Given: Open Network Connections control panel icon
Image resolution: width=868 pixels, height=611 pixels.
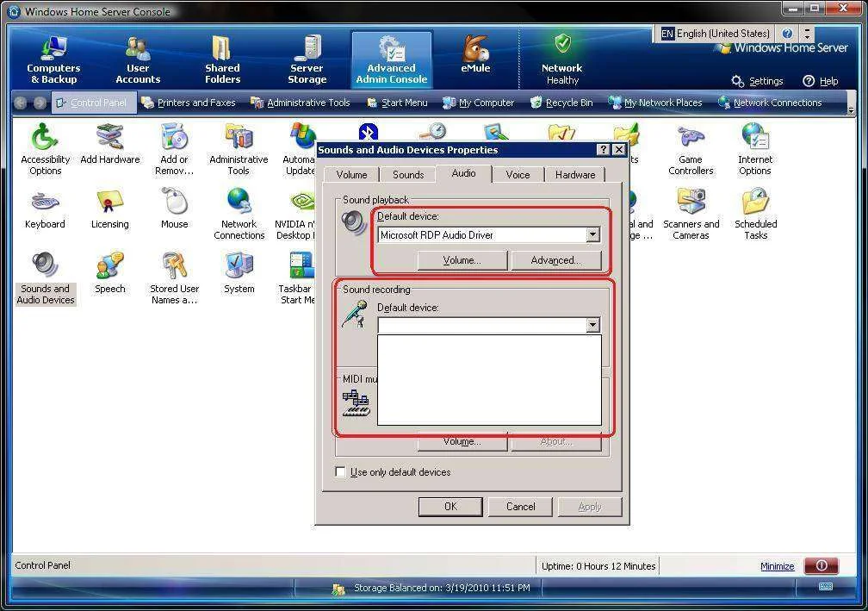Looking at the screenshot, I should 239,214.
